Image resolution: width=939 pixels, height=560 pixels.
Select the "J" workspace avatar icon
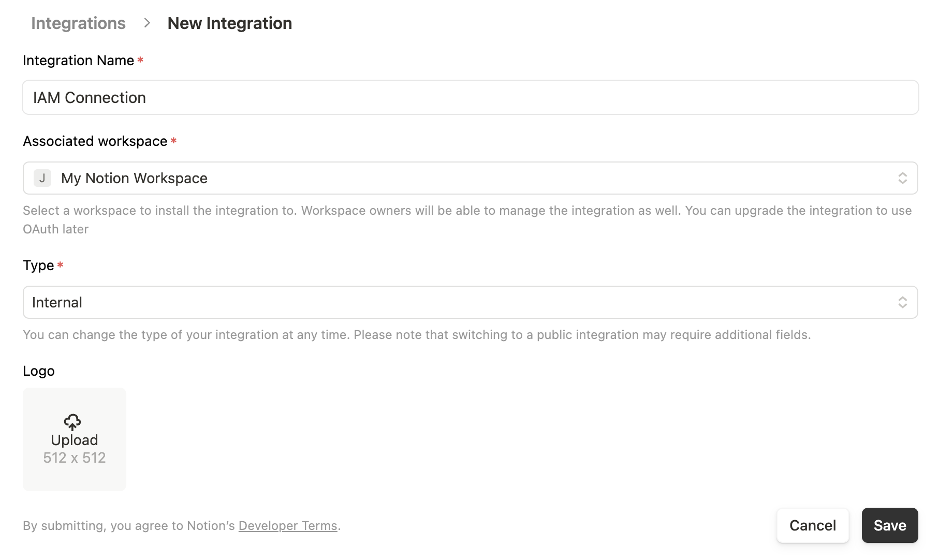coord(42,178)
